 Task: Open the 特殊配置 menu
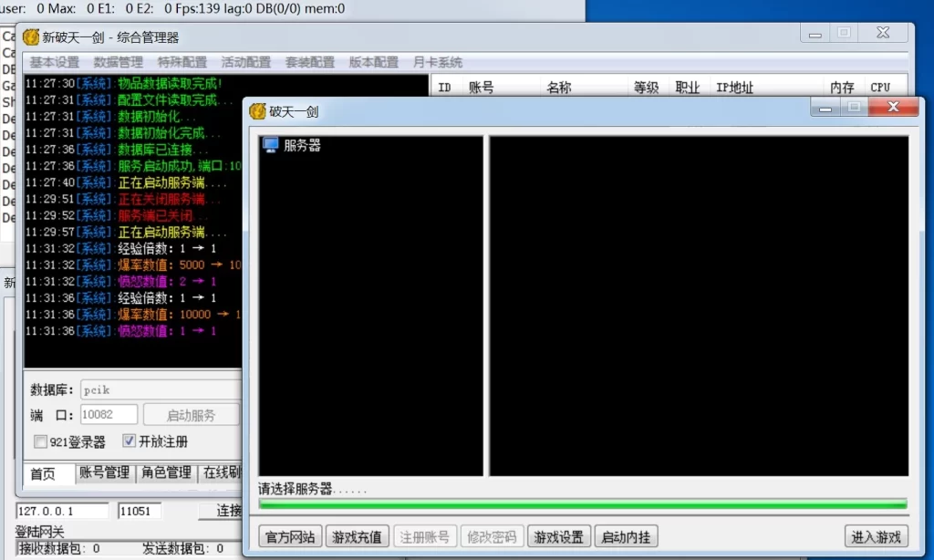[182, 62]
